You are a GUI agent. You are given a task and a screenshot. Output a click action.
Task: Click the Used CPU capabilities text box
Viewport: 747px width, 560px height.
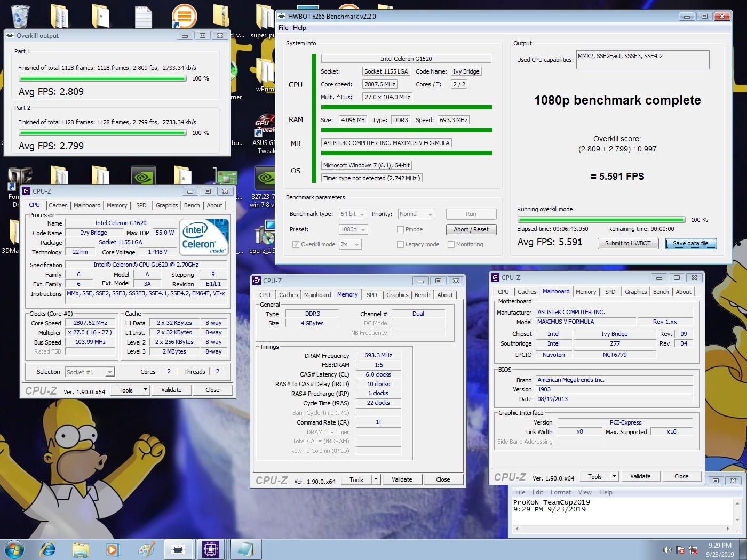[643, 60]
